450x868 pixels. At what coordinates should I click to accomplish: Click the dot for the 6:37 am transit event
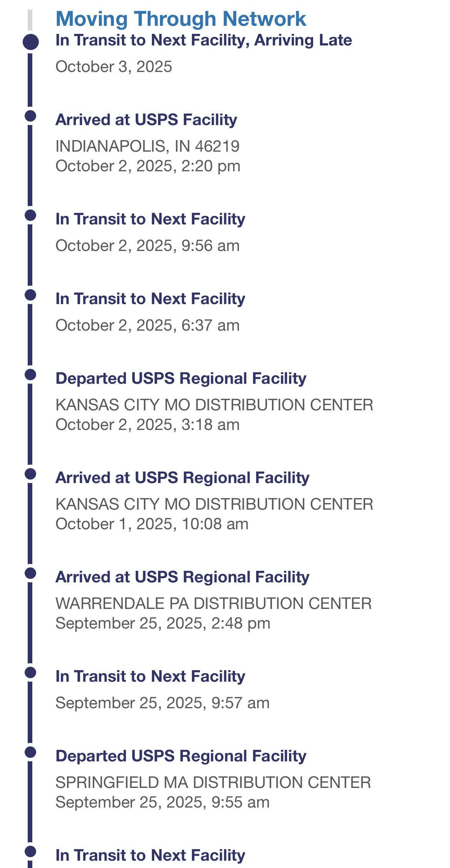click(x=30, y=295)
